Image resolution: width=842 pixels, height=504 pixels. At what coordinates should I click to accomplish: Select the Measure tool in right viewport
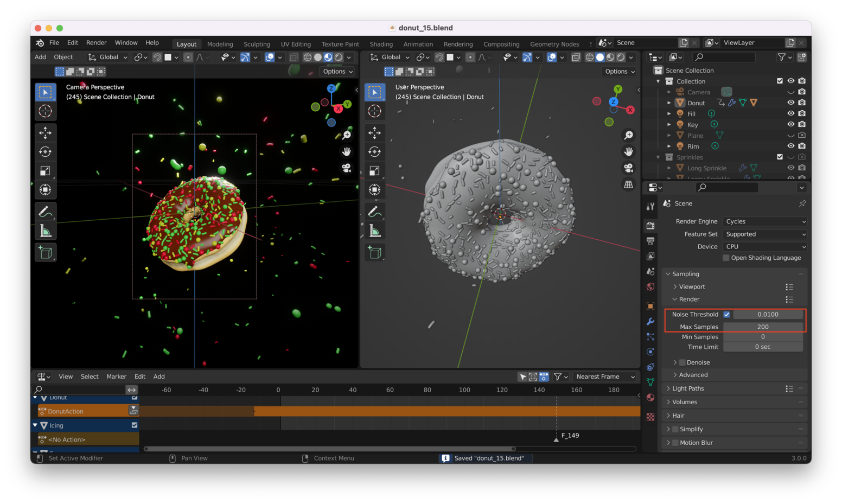point(375,232)
